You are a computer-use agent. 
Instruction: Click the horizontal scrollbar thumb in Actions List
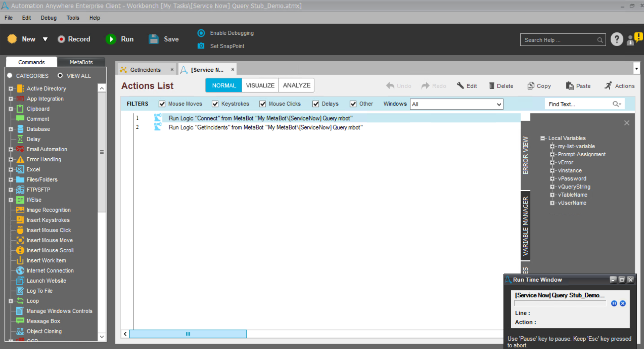point(188,334)
